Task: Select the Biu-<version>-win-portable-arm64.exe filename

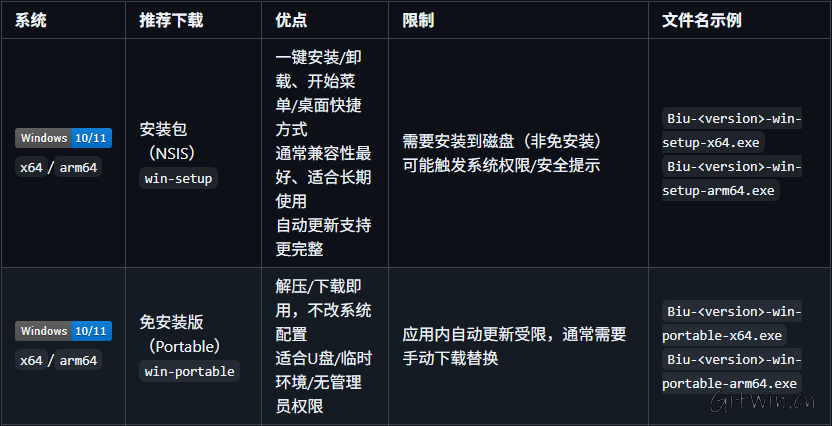Action: (733, 371)
